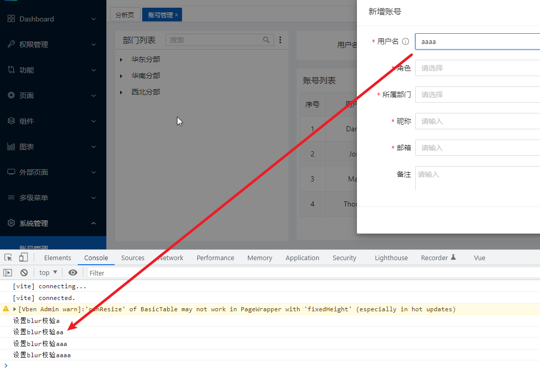Open the Dashboard menu icon
540x392 pixels.
click(11, 18)
